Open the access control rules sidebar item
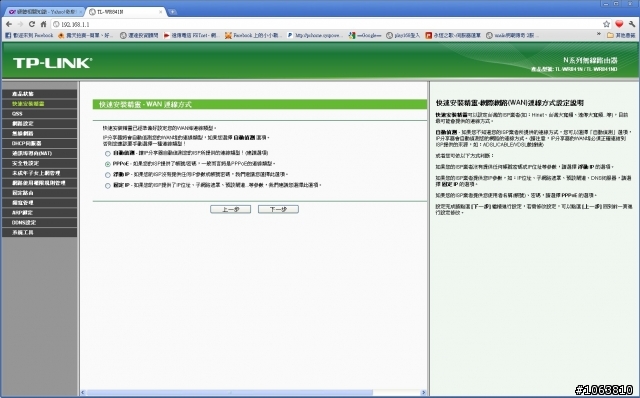The image size is (640, 398). click(39, 183)
